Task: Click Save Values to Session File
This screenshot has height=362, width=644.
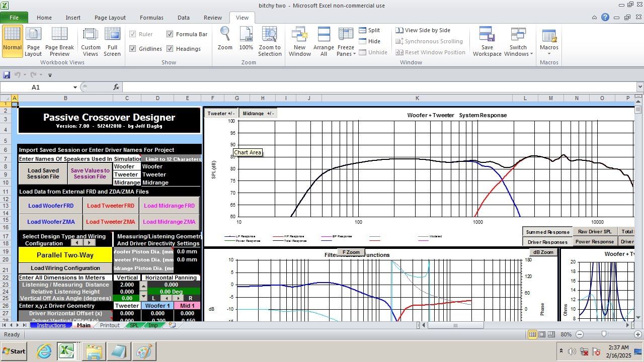Action: [x=90, y=173]
